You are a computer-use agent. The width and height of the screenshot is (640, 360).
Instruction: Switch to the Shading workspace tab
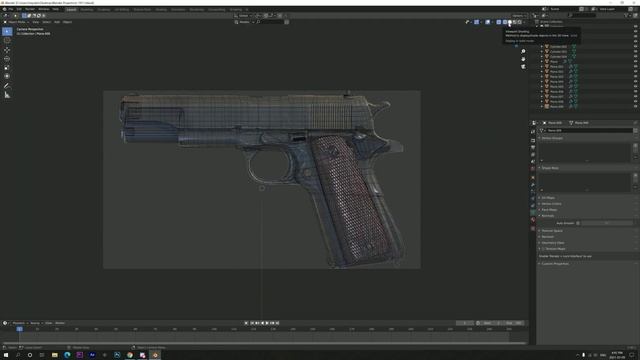(x=161, y=9)
